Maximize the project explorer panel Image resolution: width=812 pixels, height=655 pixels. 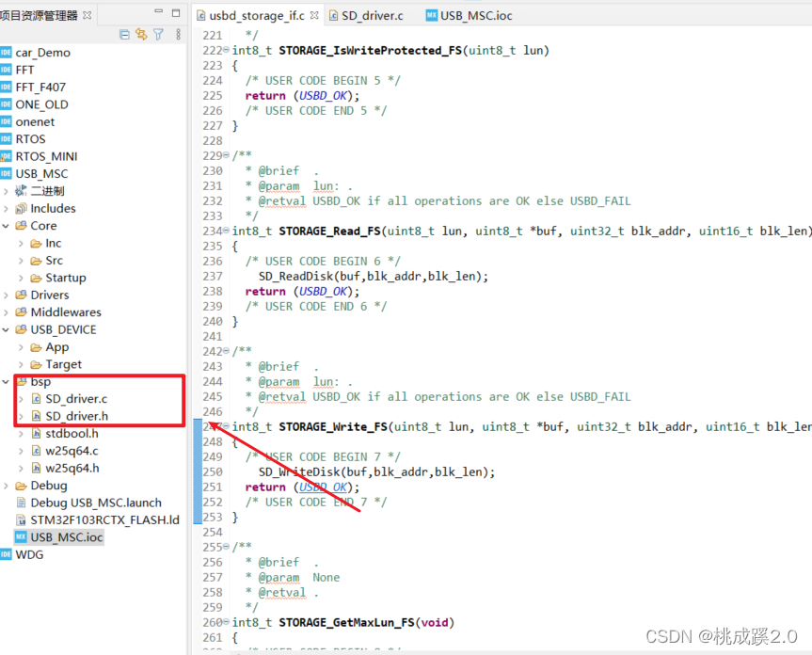pyautogui.click(x=176, y=12)
